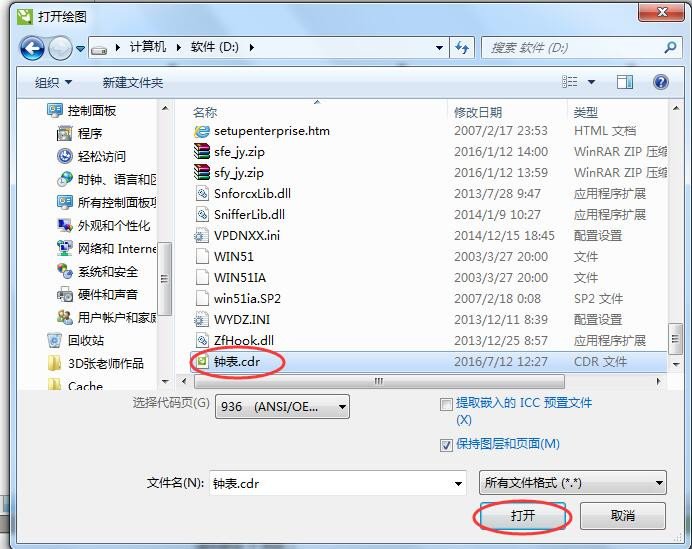The image size is (692, 549).
Task: Click navigation pane scroll-up arrow
Action: (x=165, y=109)
